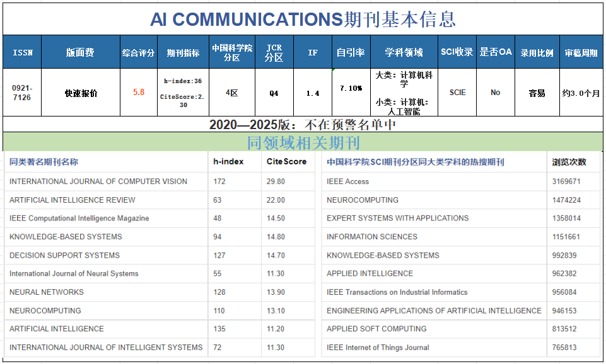This screenshot has width=606, height=364.
Task: Click the view count 3169671
Action: (x=566, y=181)
